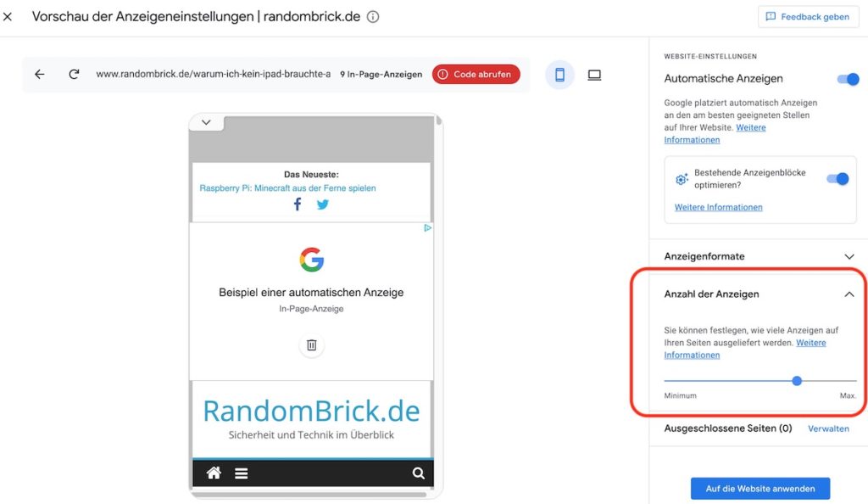Reload the preview page

(x=74, y=74)
